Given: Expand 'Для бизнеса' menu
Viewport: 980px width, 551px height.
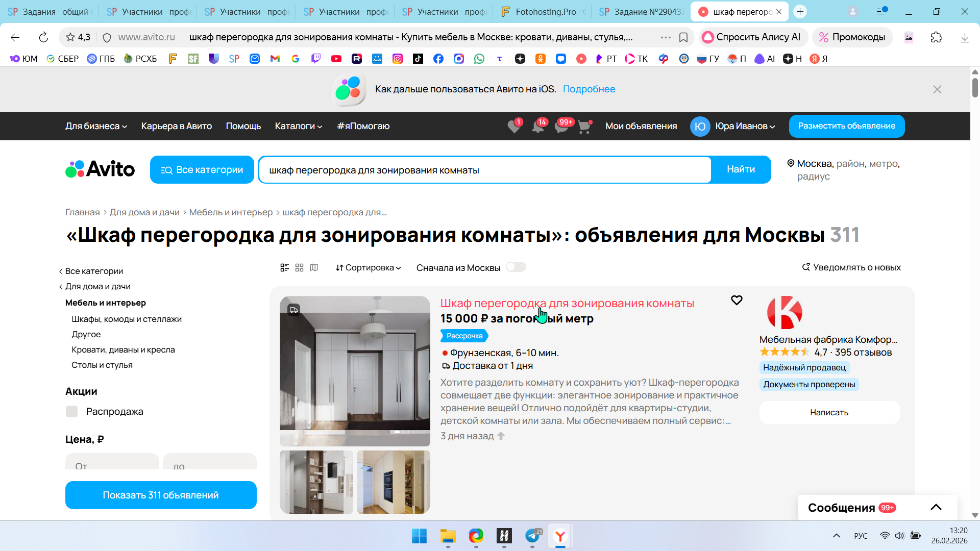Looking at the screenshot, I should click(96, 126).
